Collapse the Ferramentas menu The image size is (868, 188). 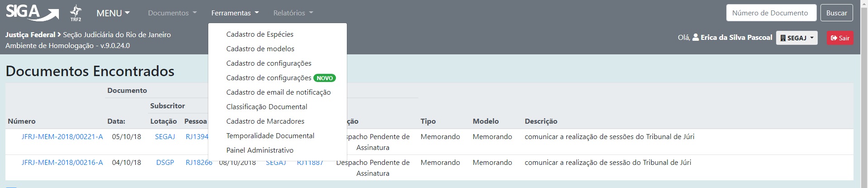coord(235,13)
